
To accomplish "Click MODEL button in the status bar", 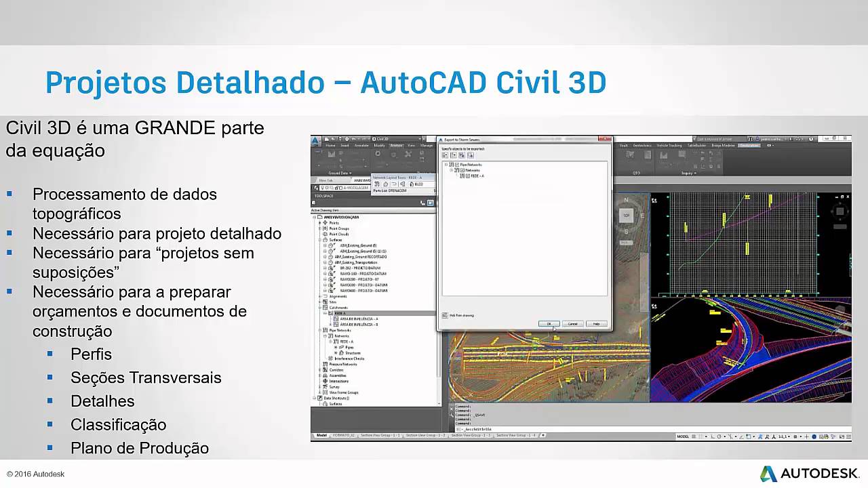I will pyautogui.click(x=684, y=436).
